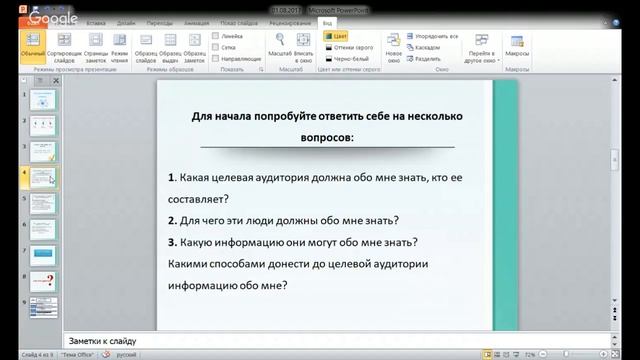
Task: Click the zoom out minus button
Action: (x=543, y=354)
